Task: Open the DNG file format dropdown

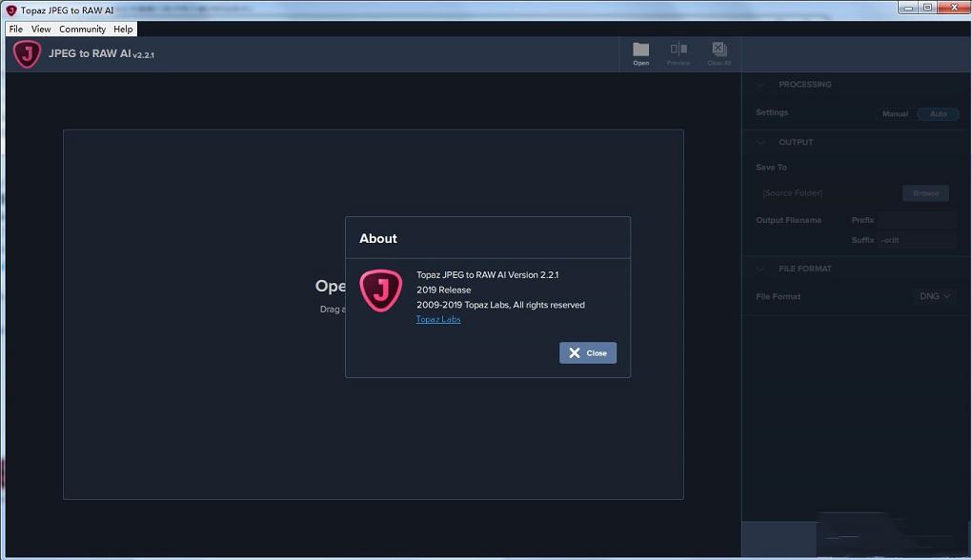Action: coord(934,296)
